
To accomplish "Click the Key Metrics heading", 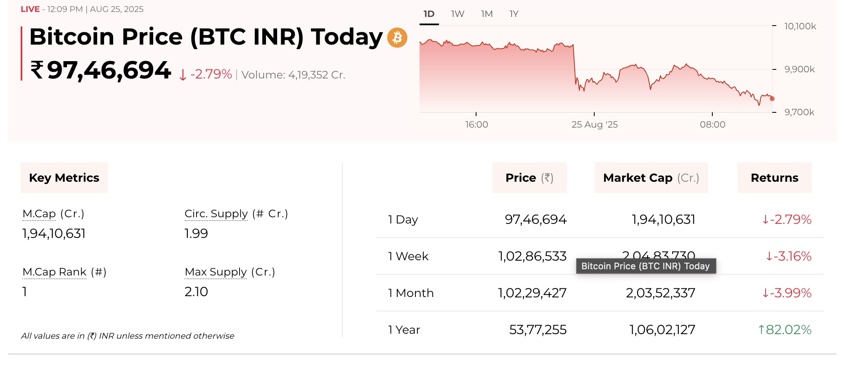I will click(x=64, y=178).
